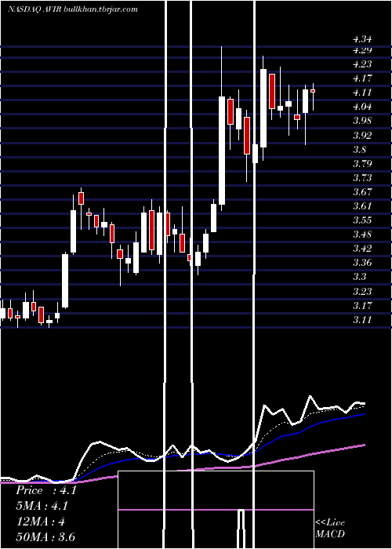Click the NASDAQ AVIR bullkhan.tbrjar.com title text
This screenshot has width=392, height=549.
coord(73,9)
